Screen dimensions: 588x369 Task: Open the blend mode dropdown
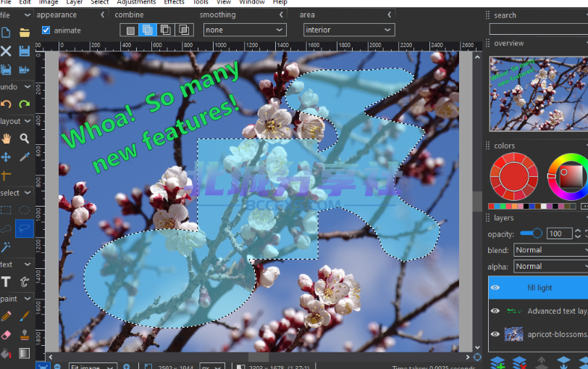(551, 250)
